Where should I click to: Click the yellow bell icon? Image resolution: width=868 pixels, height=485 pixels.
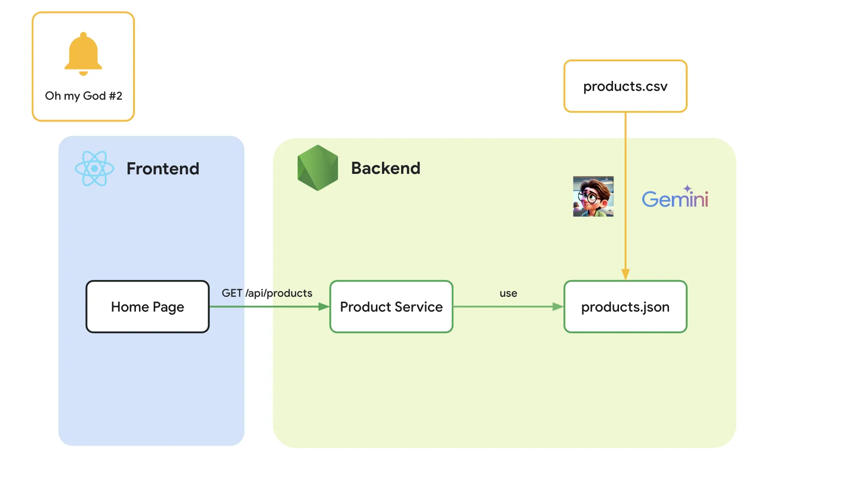point(83,54)
